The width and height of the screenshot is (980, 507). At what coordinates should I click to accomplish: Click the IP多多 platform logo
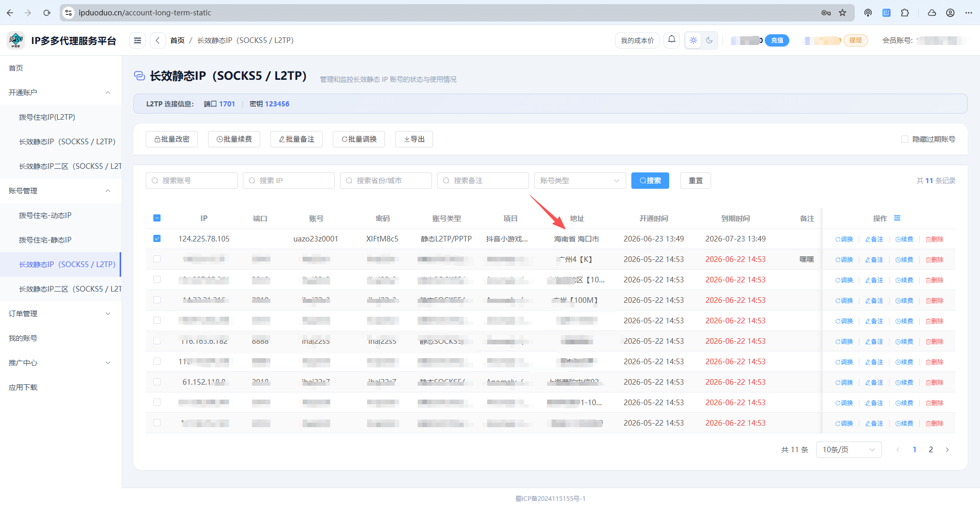click(16, 40)
